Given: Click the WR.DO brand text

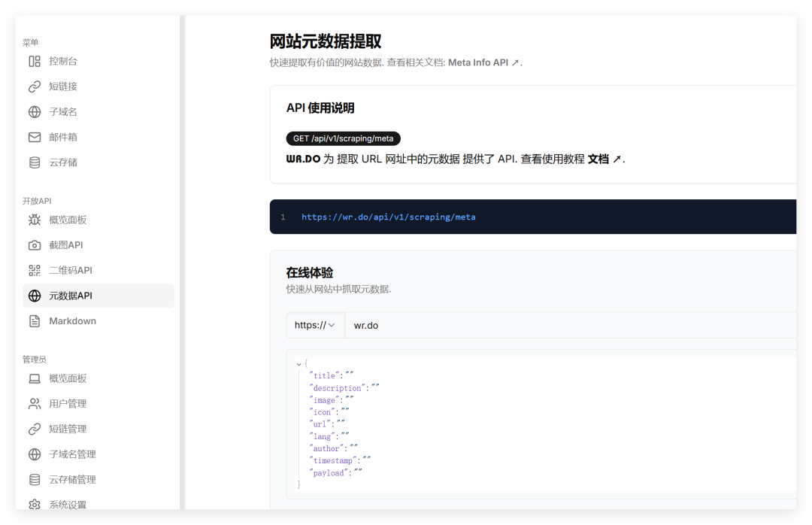Looking at the screenshot, I should pos(304,159).
